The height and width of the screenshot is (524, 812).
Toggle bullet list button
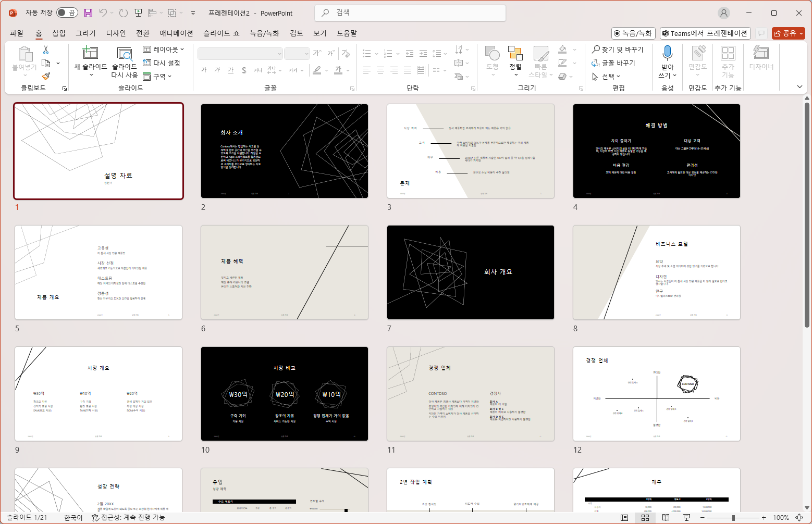[x=366, y=53]
